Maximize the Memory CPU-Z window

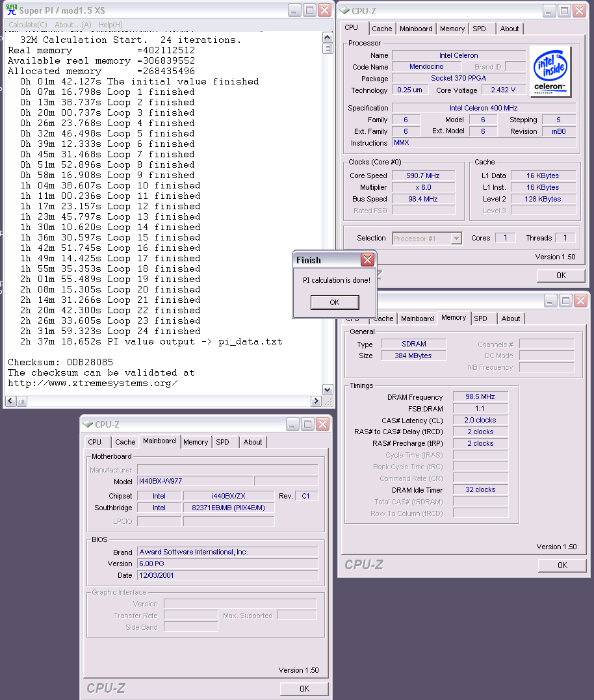tap(566, 301)
